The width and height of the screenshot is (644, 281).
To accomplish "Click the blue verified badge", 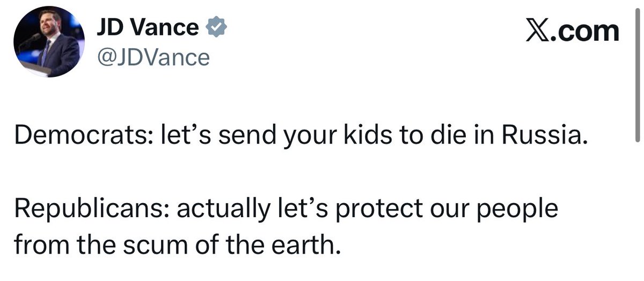I will 217,28.
